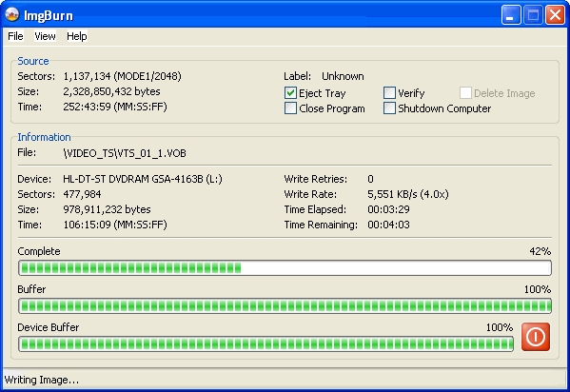Uncheck the Eject Tray checkbox
This screenshot has height=392, width=570.
(x=290, y=93)
